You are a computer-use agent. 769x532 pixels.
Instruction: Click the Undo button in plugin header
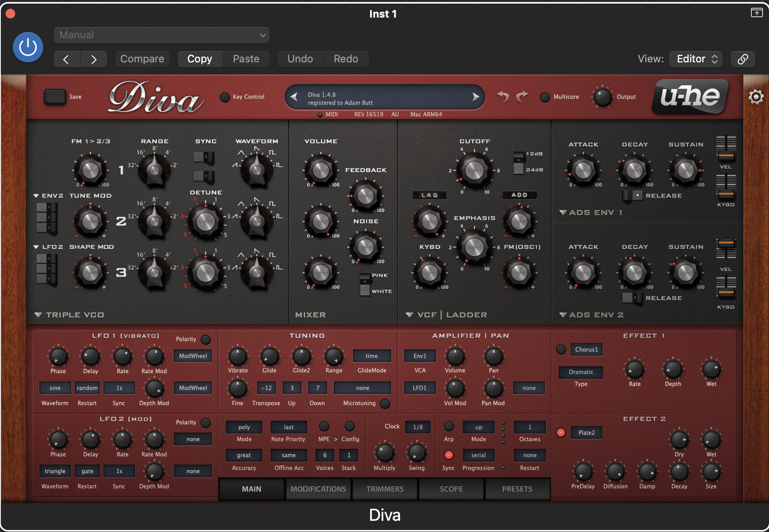point(300,59)
